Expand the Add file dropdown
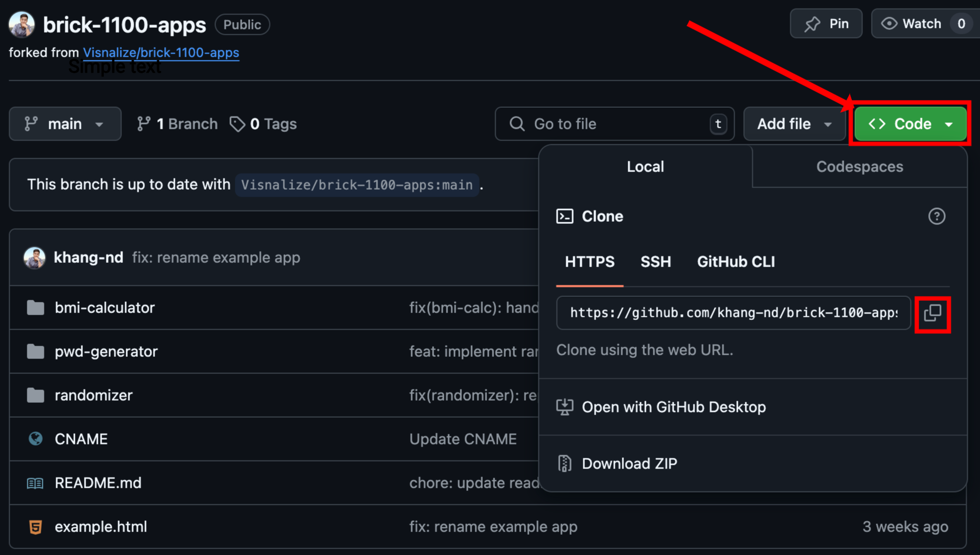 [x=794, y=123]
